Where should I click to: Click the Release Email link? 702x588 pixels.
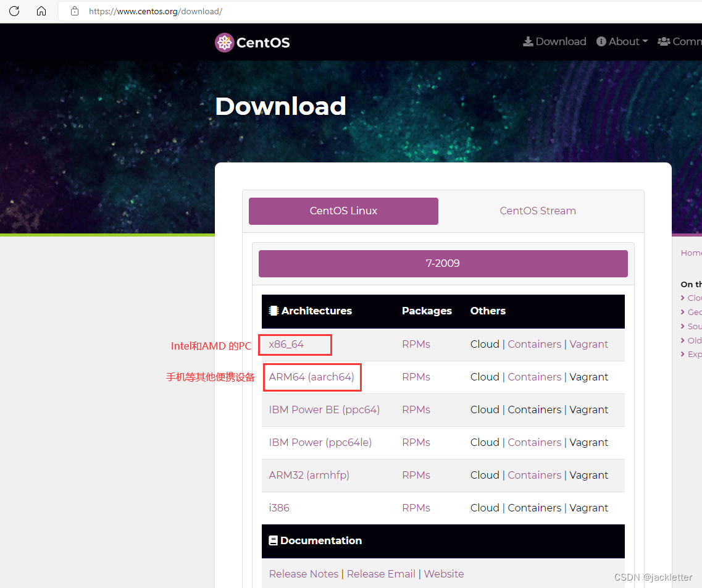pyautogui.click(x=381, y=574)
